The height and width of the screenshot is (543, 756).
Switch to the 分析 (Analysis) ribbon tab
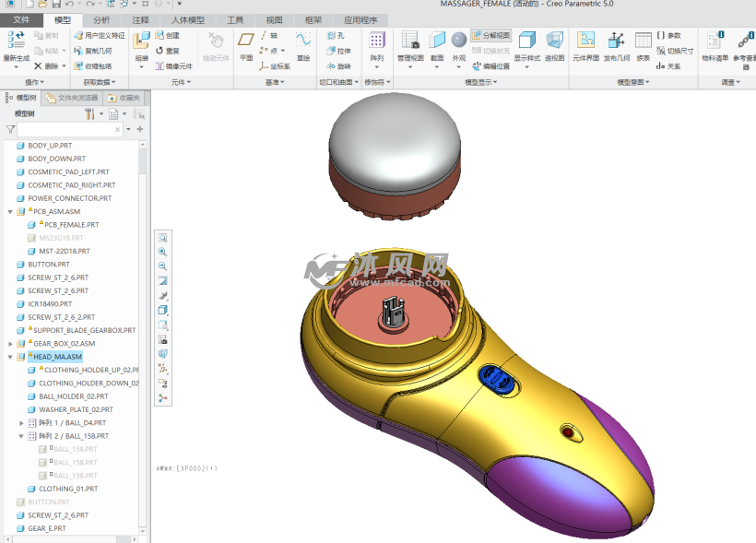pos(101,19)
